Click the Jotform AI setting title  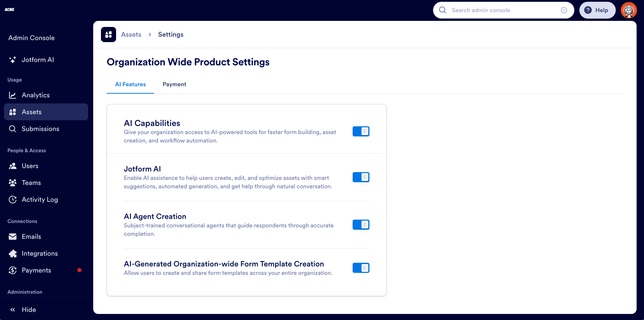142,169
